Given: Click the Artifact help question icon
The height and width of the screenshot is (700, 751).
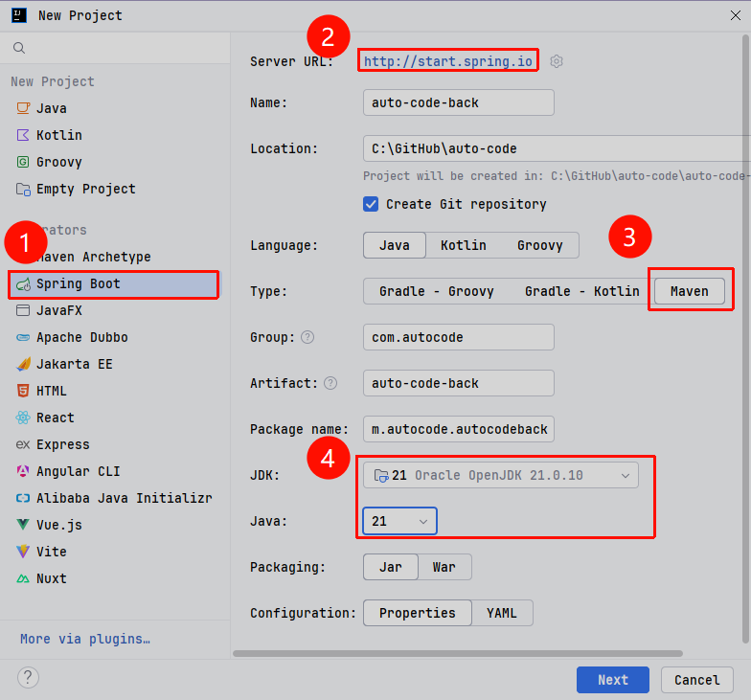Looking at the screenshot, I should tap(330, 383).
